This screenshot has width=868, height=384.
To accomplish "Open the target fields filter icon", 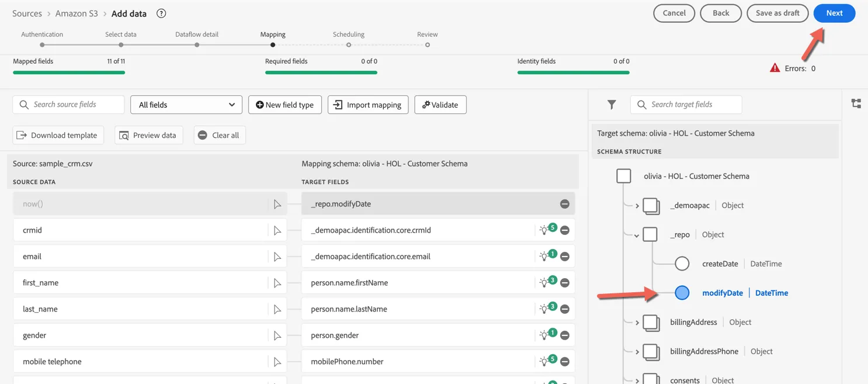I will point(612,105).
